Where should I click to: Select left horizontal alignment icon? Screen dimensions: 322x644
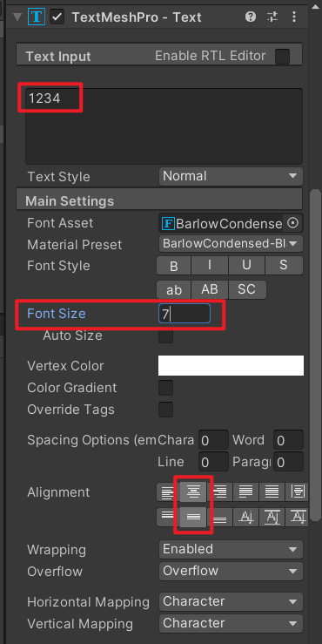[x=168, y=491]
